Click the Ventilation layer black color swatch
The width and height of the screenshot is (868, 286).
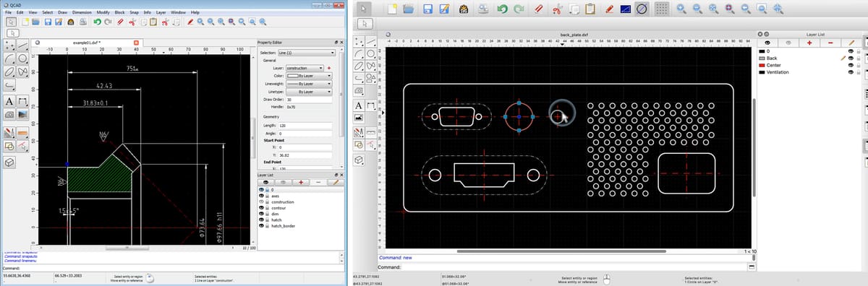click(762, 72)
